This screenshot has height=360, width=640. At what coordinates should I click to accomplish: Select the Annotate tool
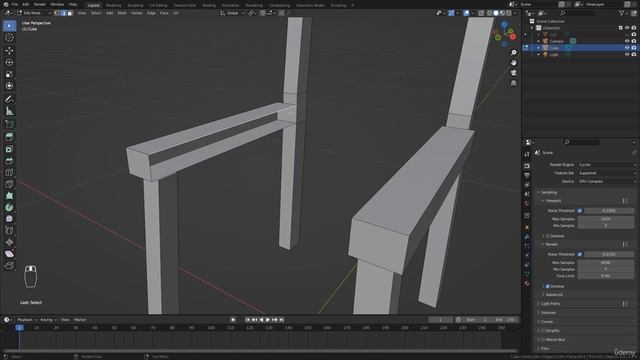9,99
